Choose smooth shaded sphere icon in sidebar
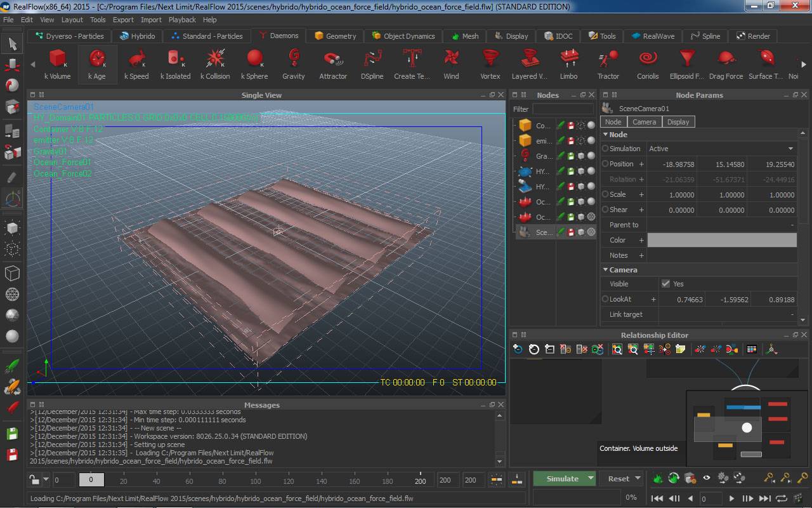 (12, 336)
